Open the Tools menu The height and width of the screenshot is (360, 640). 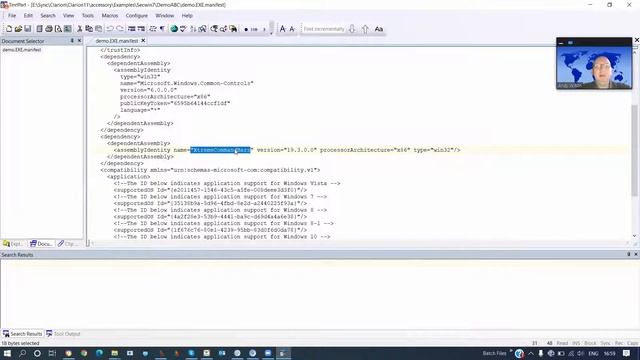(x=88, y=16)
